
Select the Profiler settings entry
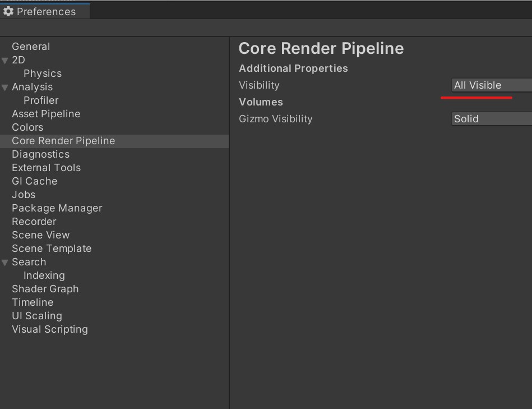pyautogui.click(x=40, y=100)
